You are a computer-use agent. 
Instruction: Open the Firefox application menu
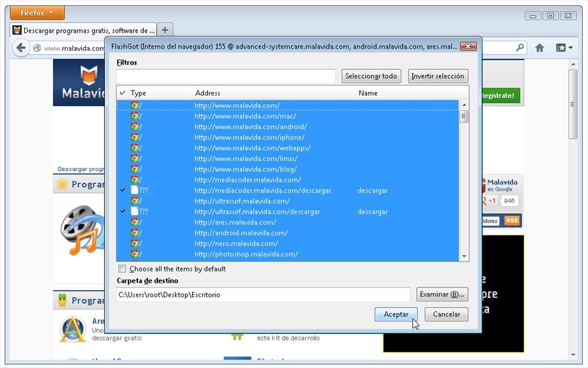coord(37,13)
